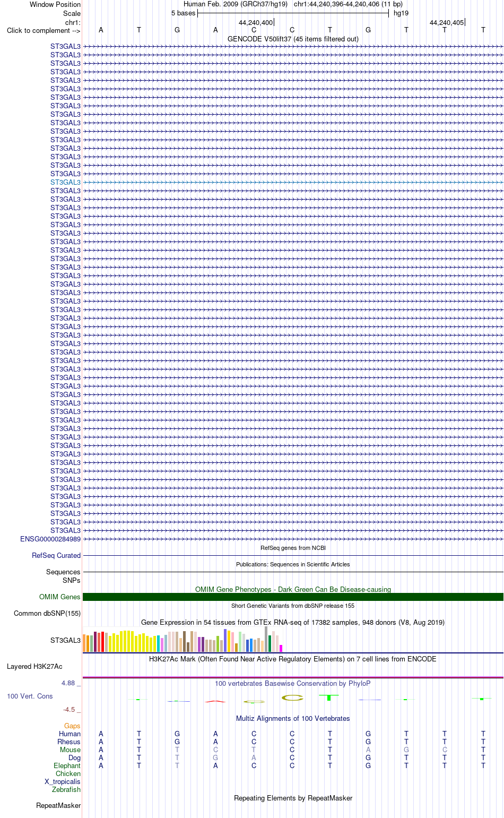Click the red wiggle in the PhyloP track
Viewport: 504px width, 818px height.
tap(215, 701)
